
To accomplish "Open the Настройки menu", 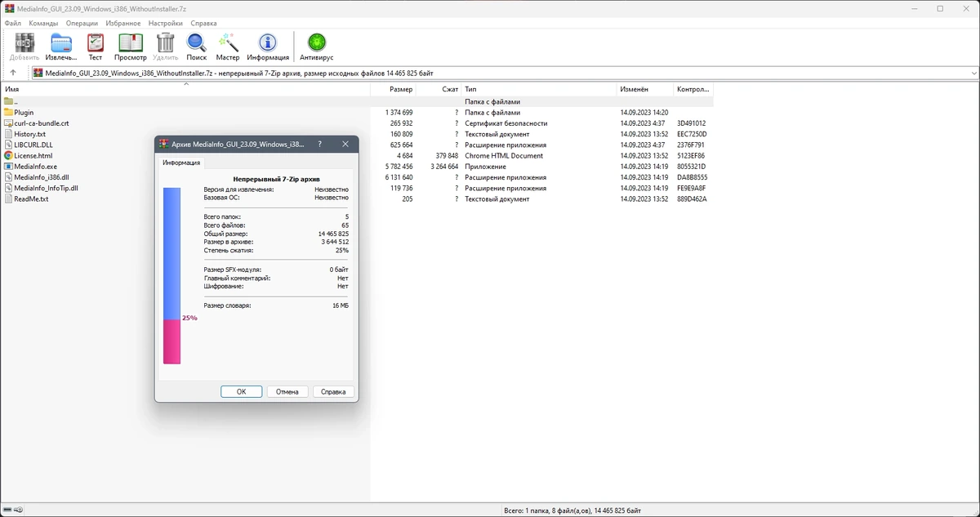I will [x=165, y=24].
